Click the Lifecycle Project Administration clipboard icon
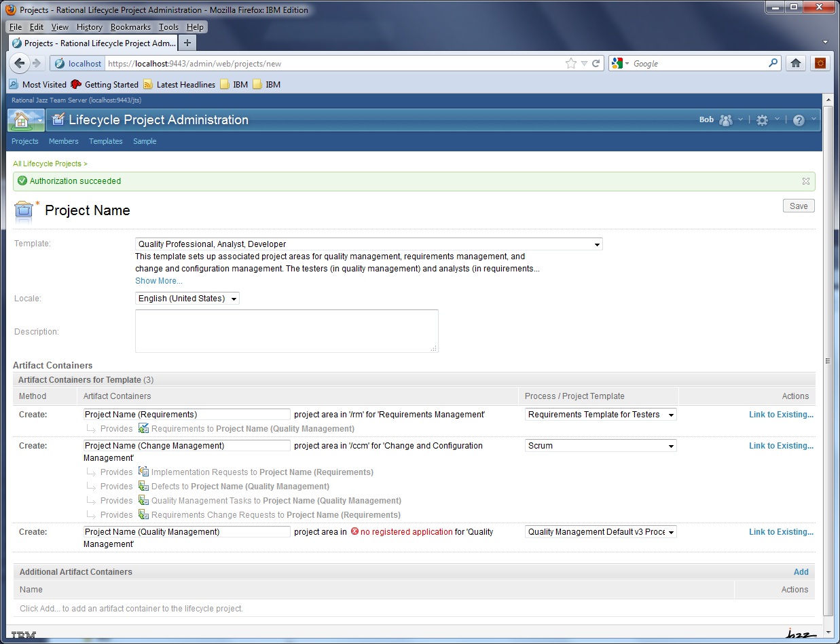 (58, 120)
